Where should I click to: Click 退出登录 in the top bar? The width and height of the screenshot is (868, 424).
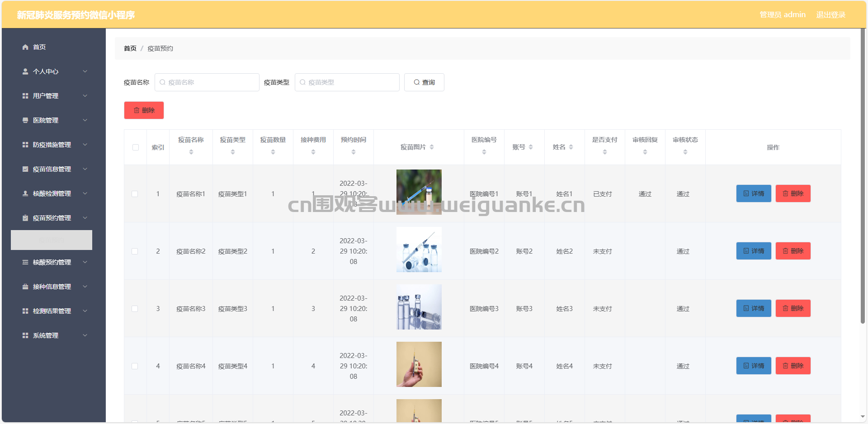(x=830, y=15)
